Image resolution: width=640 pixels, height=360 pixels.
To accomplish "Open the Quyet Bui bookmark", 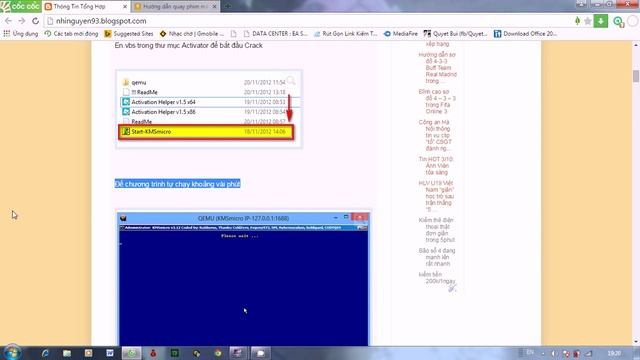I will [x=455, y=34].
